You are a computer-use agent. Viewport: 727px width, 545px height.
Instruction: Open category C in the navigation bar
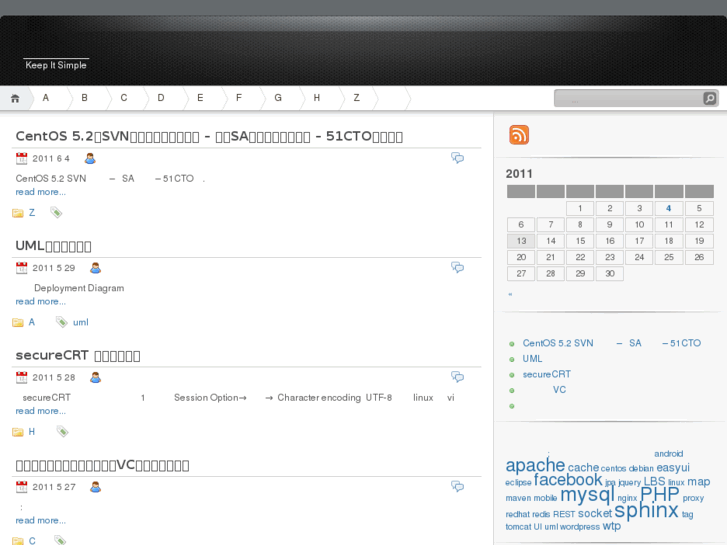pos(124,98)
